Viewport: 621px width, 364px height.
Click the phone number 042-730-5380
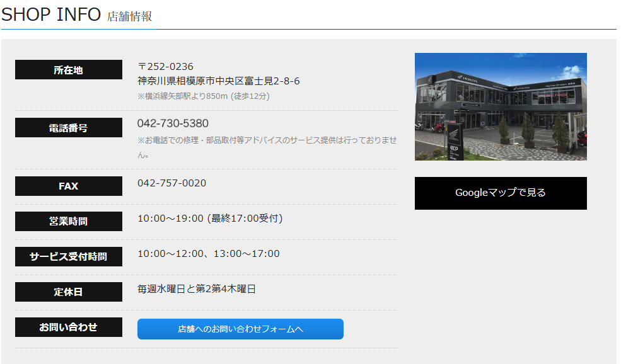click(x=173, y=123)
